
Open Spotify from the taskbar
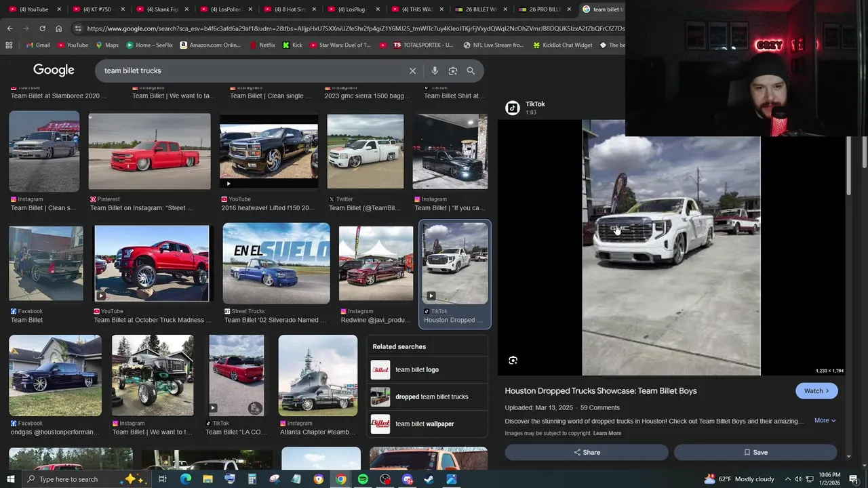point(363,479)
